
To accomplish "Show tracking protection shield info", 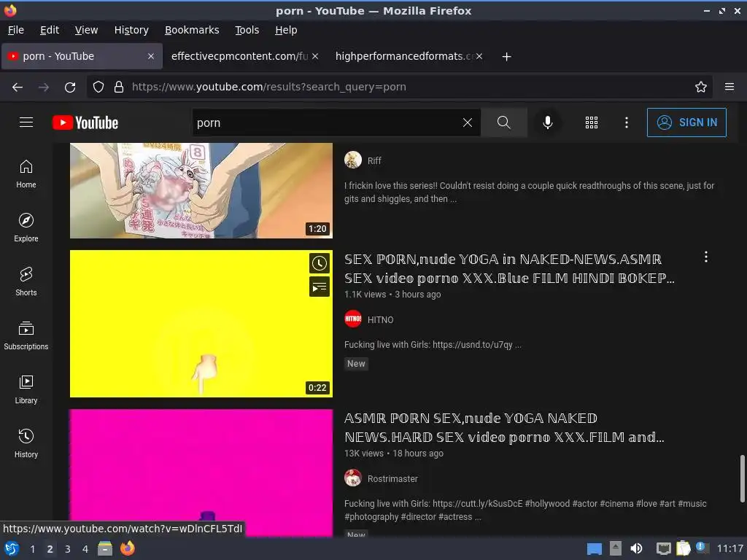I will point(98,87).
